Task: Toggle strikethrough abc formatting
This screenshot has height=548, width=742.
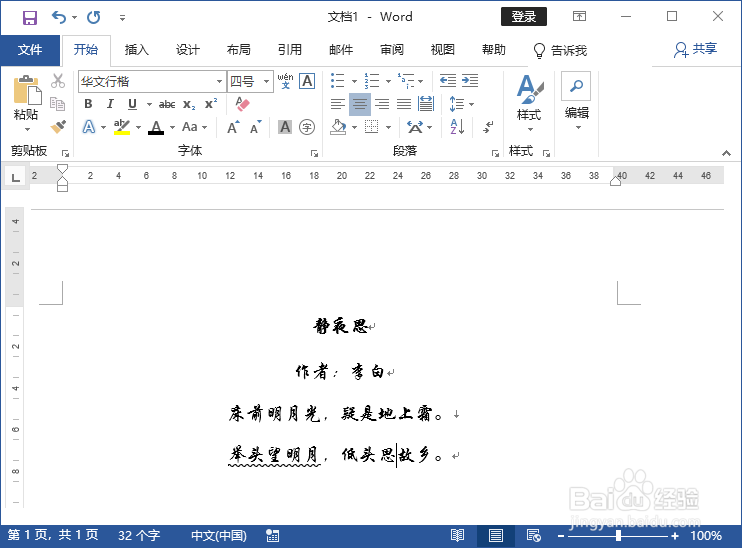Action: pyautogui.click(x=167, y=104)
